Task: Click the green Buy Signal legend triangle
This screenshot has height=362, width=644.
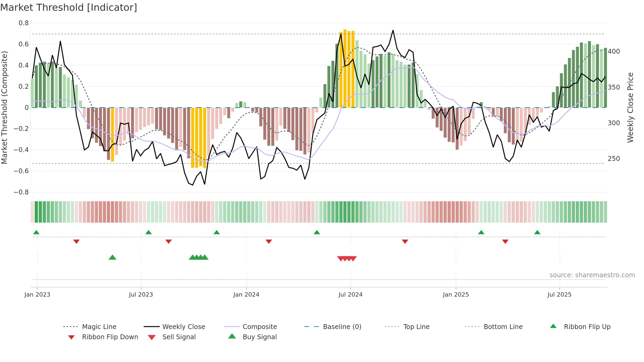Action: click(x=232, y=336)
